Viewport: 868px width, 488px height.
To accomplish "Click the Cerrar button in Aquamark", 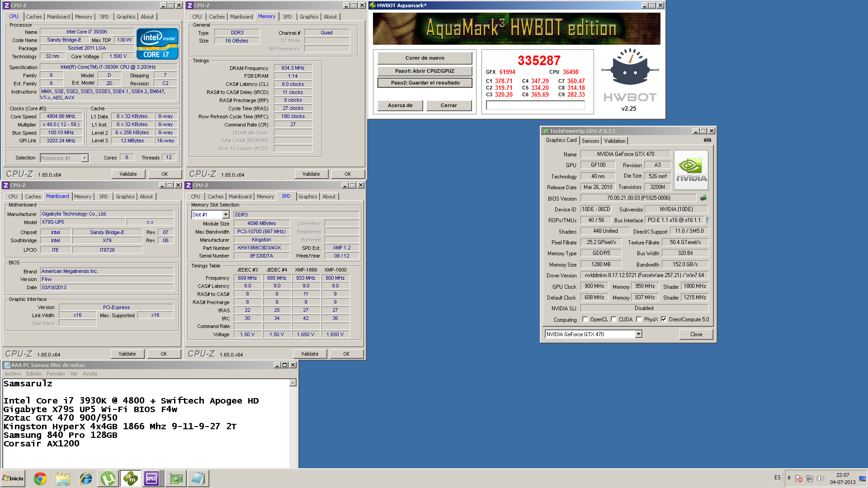I will click(449, 105).
